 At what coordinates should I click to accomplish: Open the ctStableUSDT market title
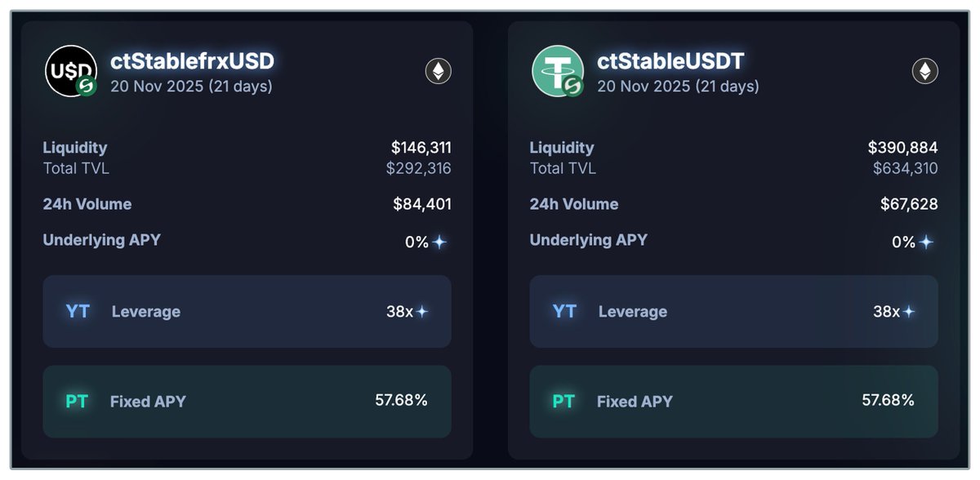[x=672, y=61]
